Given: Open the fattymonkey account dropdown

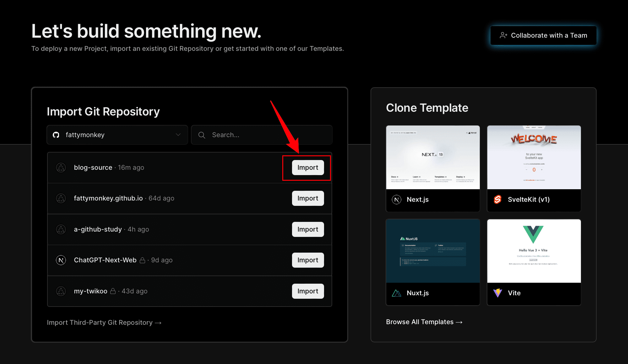Looking at the screenshot, I should pyautogui.click(x=117, y=135).
